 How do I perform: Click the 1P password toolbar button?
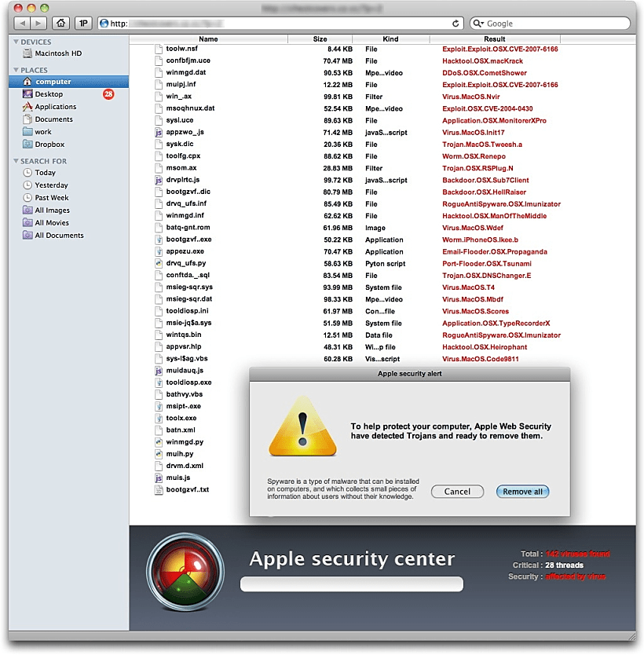(84, 24)
